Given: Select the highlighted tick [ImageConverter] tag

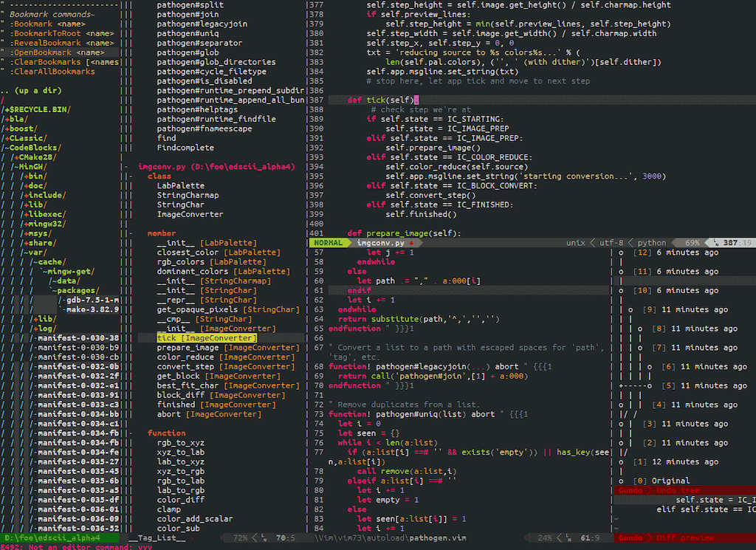Looking at the screenshot, I should coord(206,338).
